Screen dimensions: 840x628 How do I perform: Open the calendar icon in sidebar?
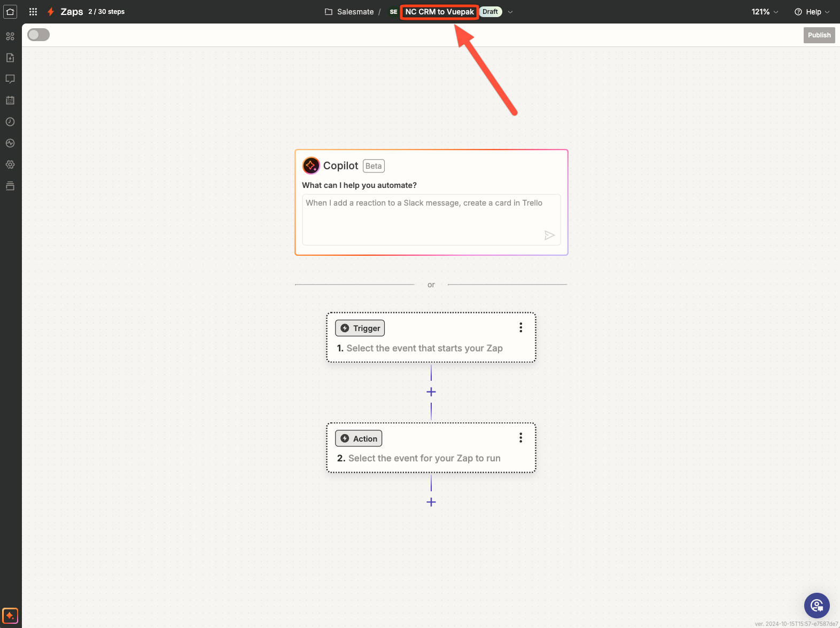pyautogui.click(x=10, y=100)
